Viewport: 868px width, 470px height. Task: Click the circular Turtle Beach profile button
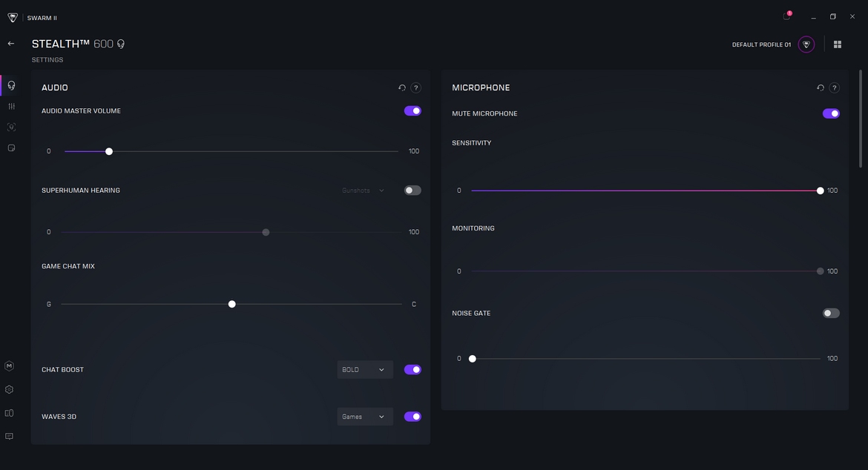click(806, 44)
